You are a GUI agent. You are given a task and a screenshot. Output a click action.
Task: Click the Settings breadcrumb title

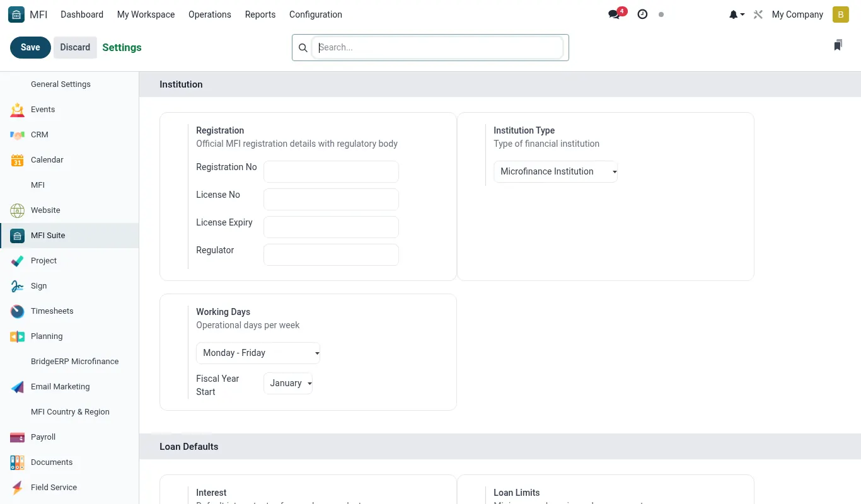tap(122, 47)
